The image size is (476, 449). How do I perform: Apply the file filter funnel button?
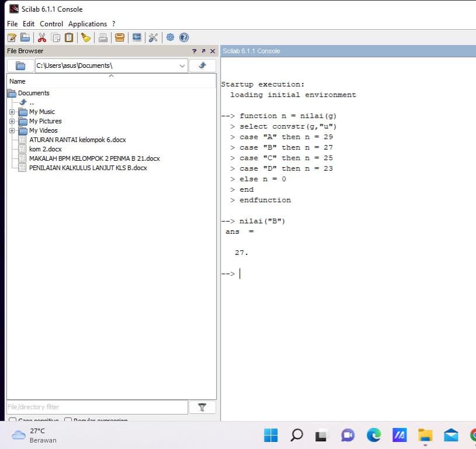click(202, 407)
